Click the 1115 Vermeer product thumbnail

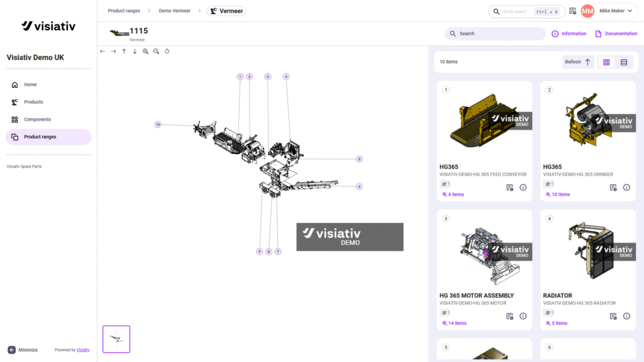click(119, 33)
